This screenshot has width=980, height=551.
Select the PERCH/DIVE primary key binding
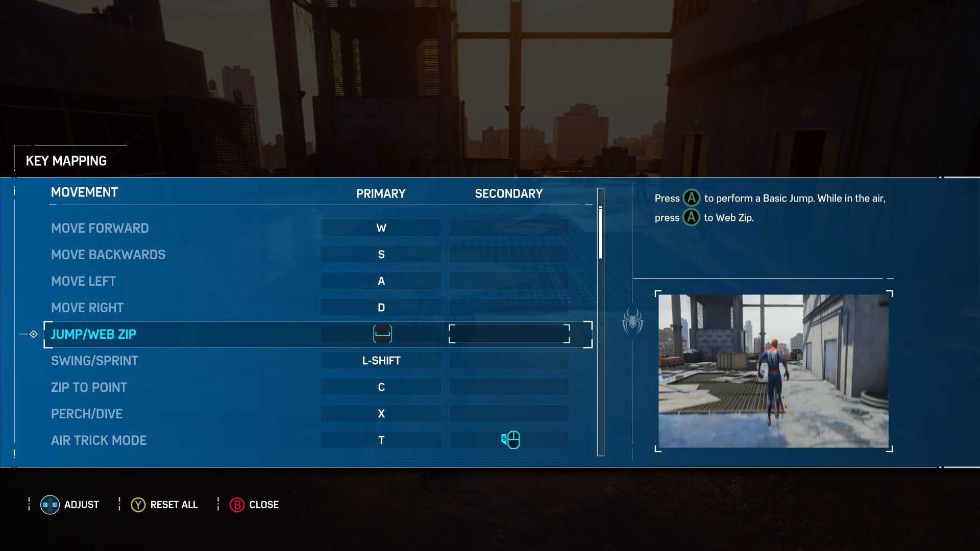point(381,414)
